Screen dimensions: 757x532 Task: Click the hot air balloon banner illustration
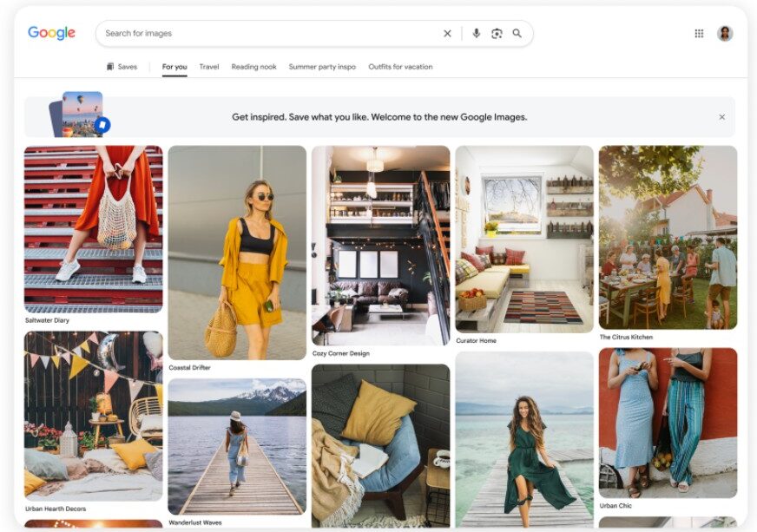(x=80, y=115)
